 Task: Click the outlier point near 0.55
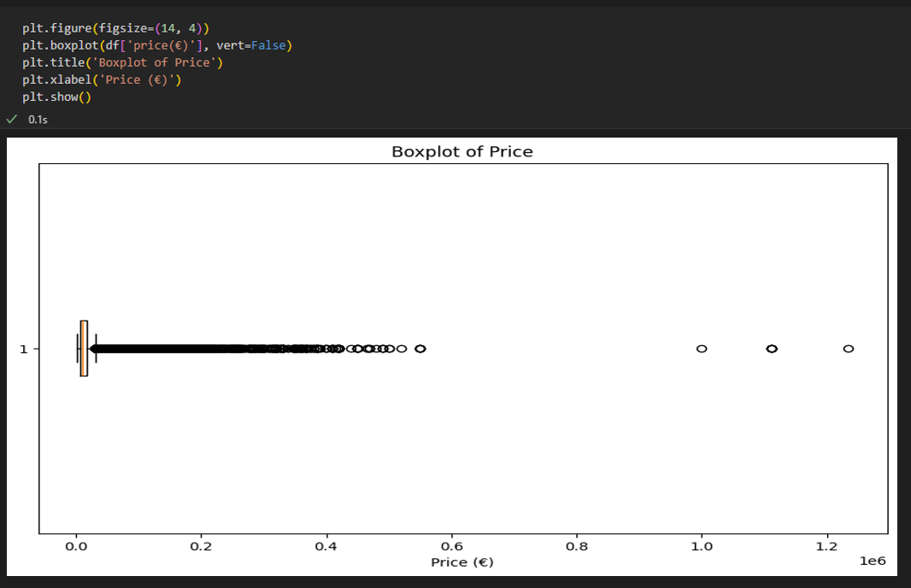pyautogui.click(x=420, y=349)
